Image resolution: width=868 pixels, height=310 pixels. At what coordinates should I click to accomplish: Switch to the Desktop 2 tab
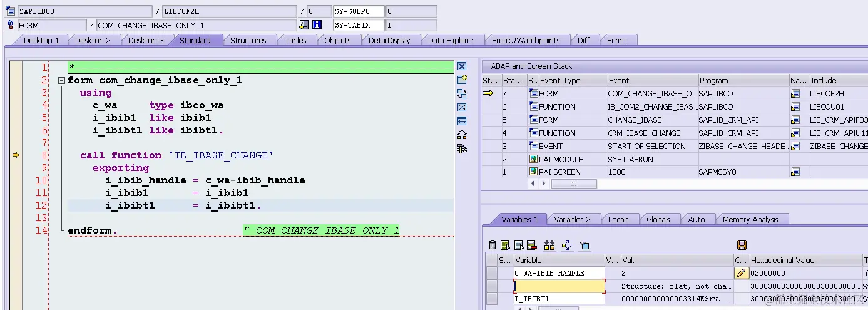[x=93, y=40]
